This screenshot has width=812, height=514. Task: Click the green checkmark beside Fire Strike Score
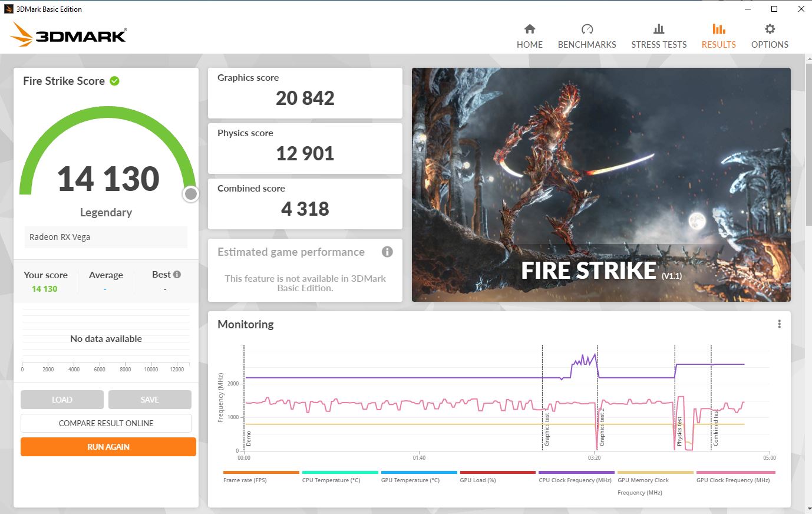coord(115,81)
